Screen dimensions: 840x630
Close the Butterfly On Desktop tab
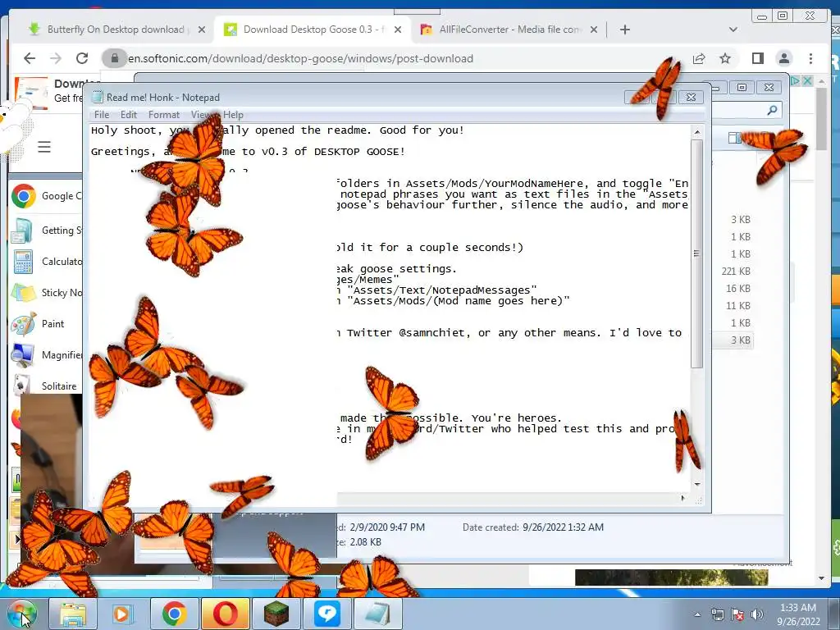[x=202, y=30]
